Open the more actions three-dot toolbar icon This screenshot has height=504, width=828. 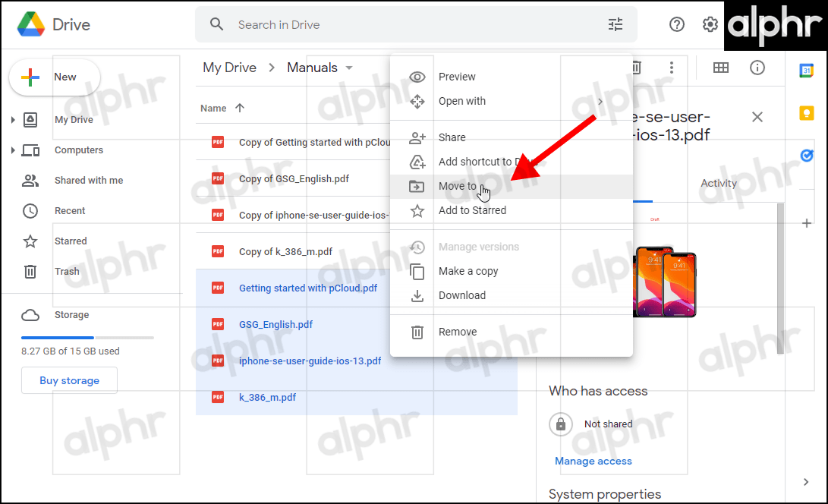[x=671, y=68]
